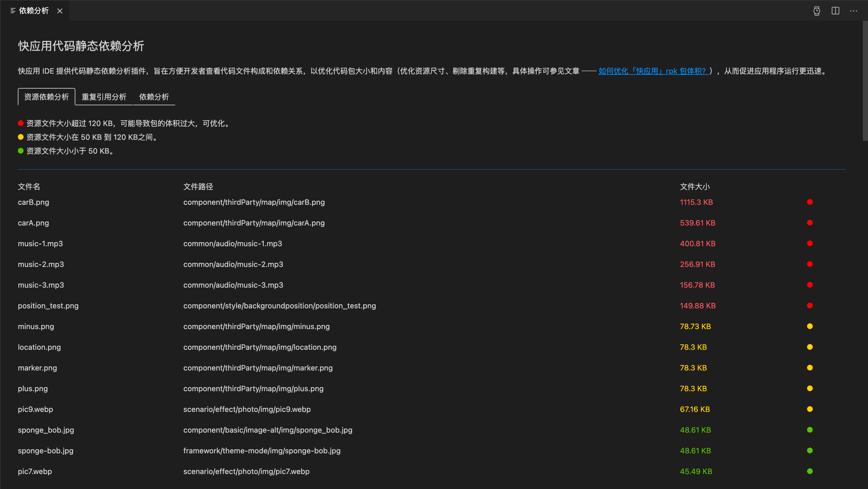Click the 文件大小 column header
The height and width of the screenshot is (489, 868).
pos(695,187)
